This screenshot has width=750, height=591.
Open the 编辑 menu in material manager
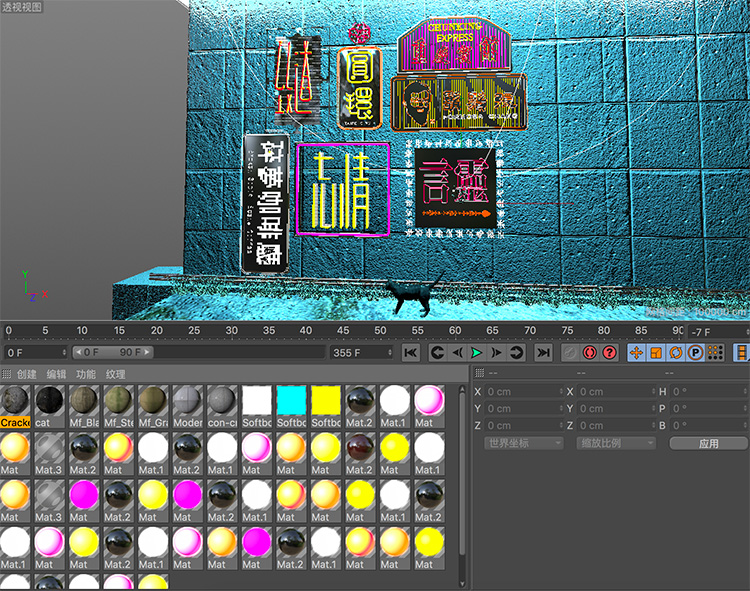[56, 374]
